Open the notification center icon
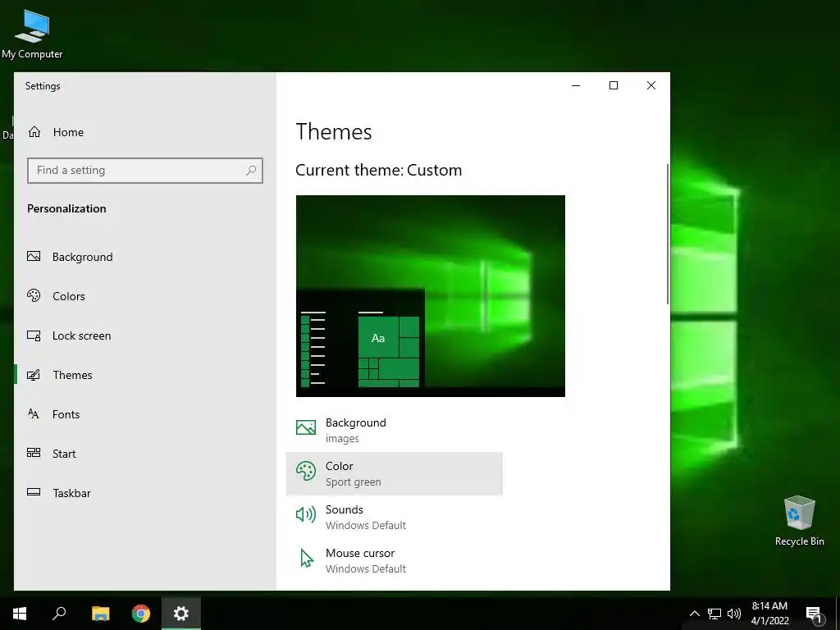 [814, 614]
